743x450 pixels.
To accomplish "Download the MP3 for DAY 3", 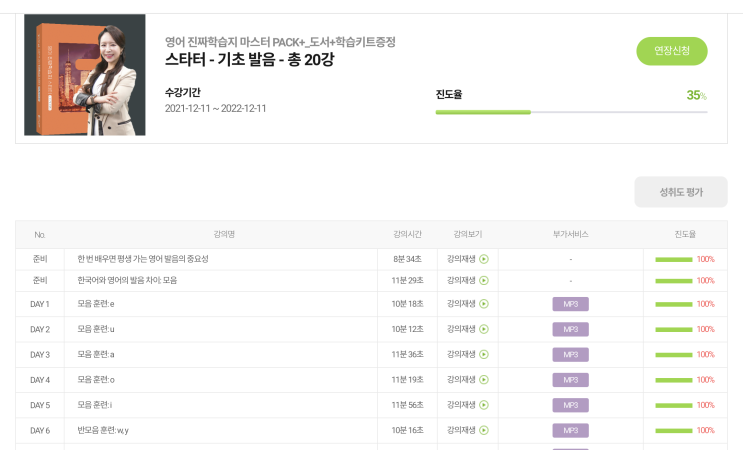I will (x=571, y=355).
